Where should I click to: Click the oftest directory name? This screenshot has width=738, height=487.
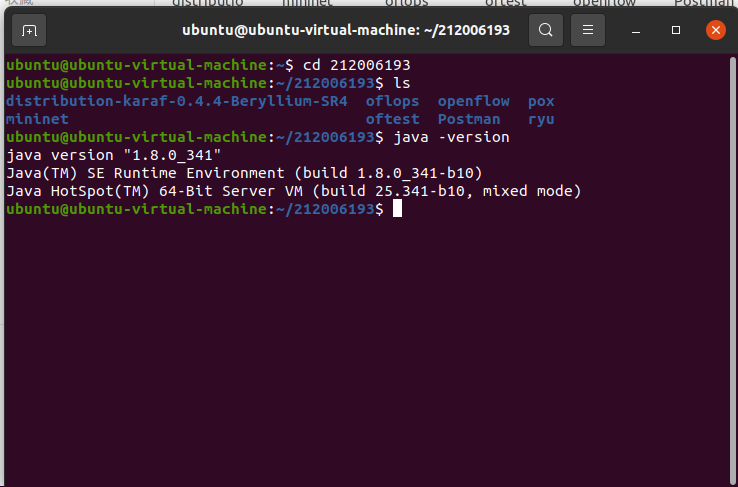coord(392,119)
